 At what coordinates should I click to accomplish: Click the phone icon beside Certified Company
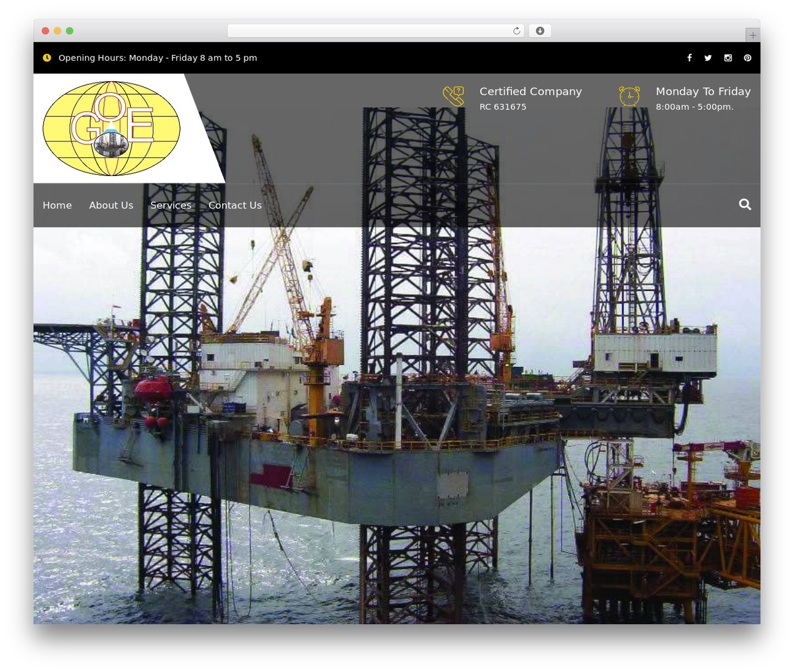pos(453,96)
